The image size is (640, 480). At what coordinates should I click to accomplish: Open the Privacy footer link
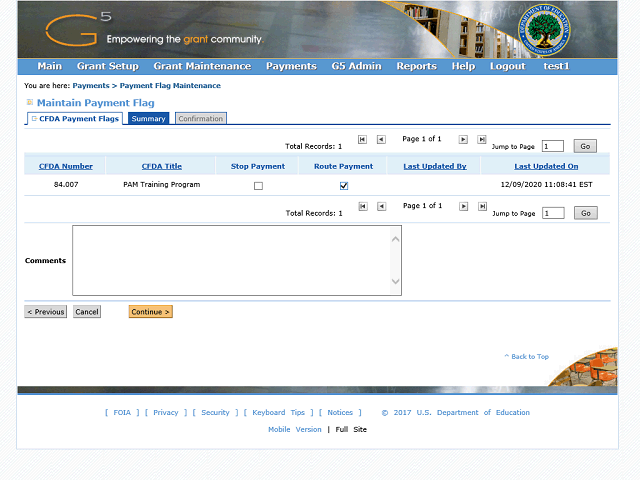(166, 413)
